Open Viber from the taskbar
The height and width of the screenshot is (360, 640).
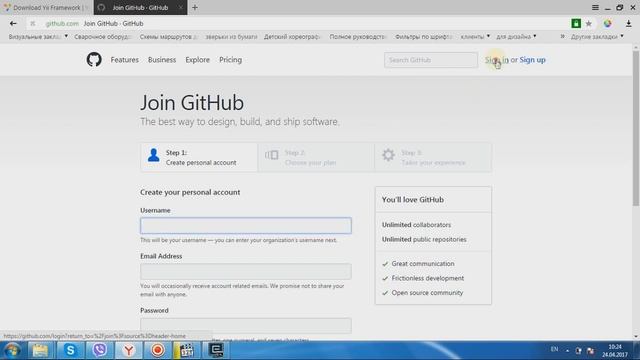pos(99,350)
